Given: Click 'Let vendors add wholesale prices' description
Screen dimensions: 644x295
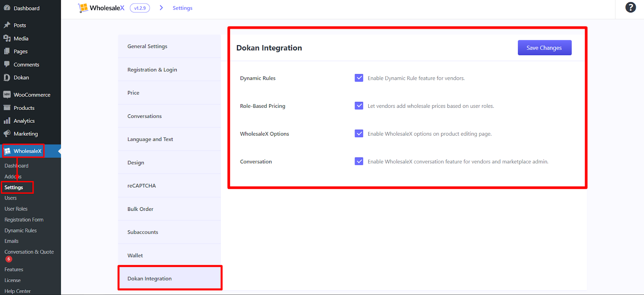Looking at the screenshot, I should [431, 106].
